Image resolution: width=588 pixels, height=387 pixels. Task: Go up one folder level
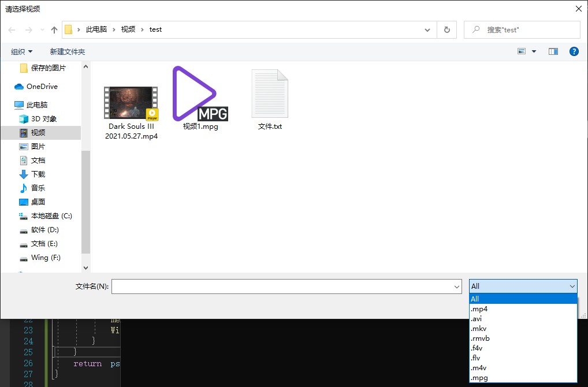coord(54,30)
